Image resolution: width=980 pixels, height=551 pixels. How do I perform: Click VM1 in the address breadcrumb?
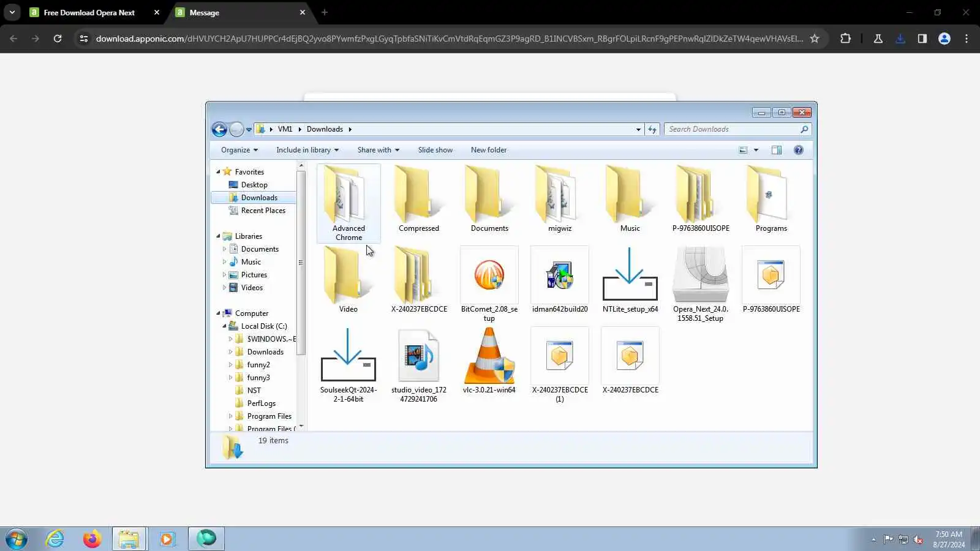285,129
